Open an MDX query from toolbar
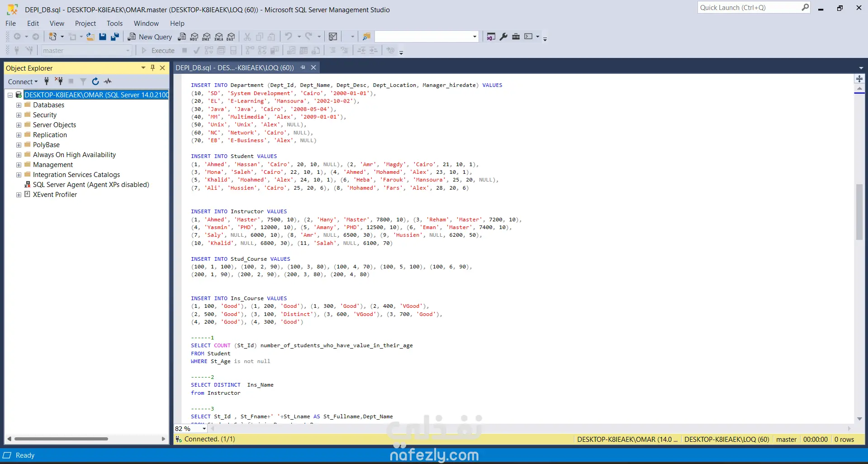 (194, 37)
